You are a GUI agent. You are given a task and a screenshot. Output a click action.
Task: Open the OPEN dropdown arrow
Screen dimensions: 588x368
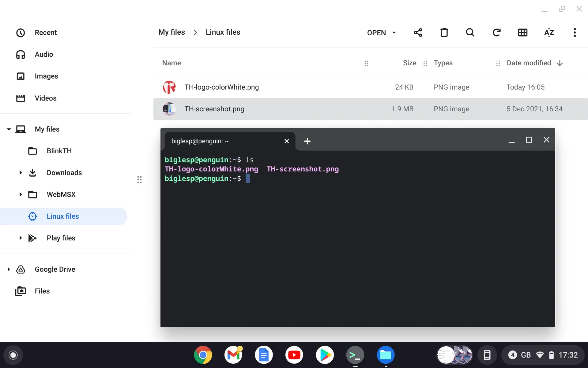pyautogui.click(x=394, y=33)
